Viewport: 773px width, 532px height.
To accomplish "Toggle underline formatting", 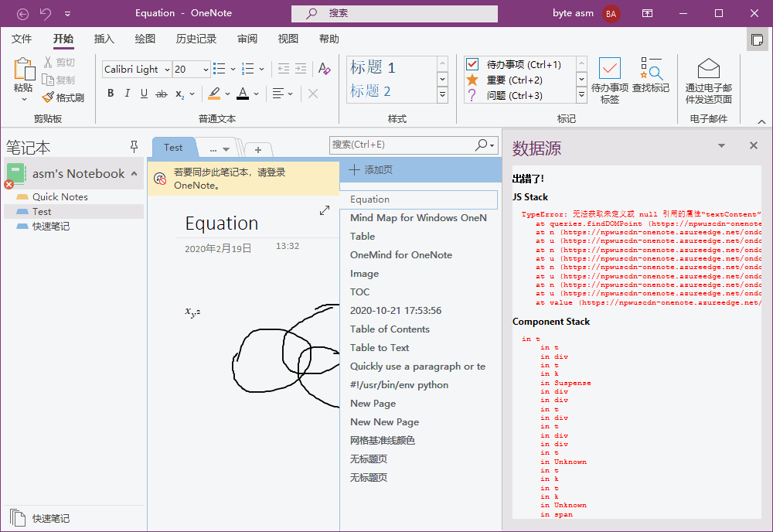I will coord(144,94).
